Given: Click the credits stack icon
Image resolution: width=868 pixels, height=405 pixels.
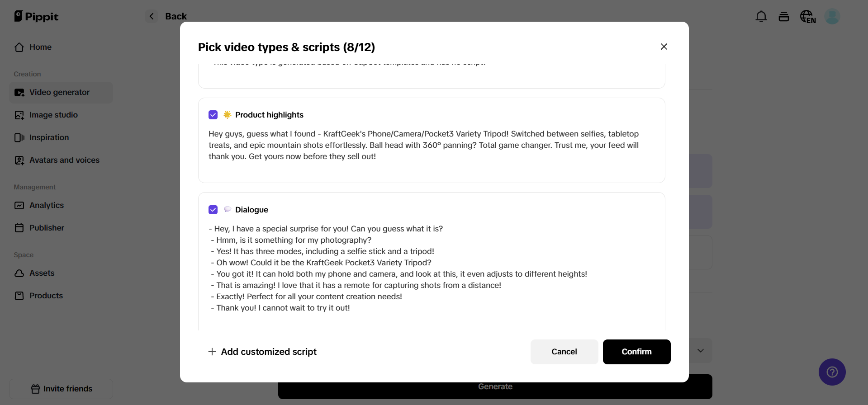Looking at the screenshot, I should (x=784, y=17).
